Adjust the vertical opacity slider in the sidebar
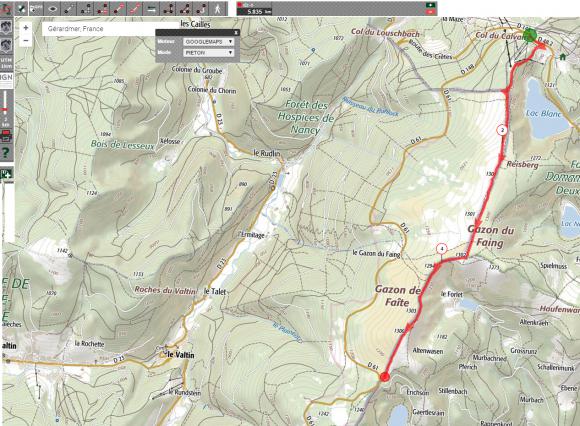 [5, 107]
